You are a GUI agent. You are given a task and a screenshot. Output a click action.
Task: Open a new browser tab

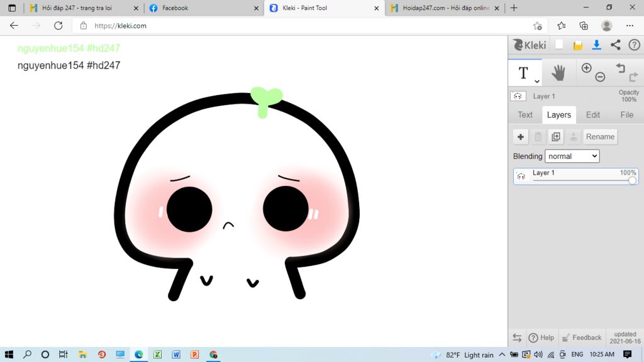[x=514, y=8]
